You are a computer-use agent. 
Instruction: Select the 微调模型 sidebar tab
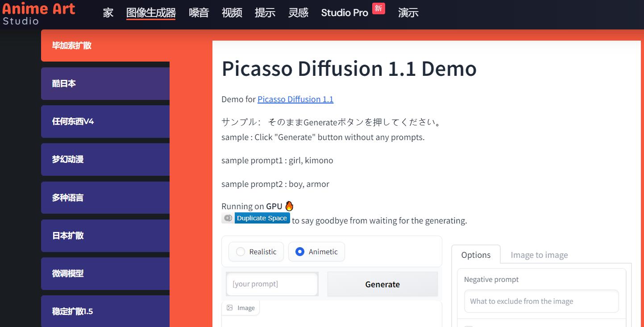(x=105, y=273)
